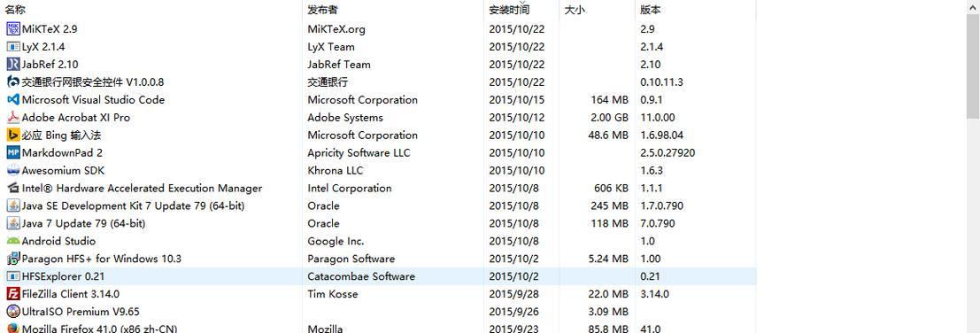Click the MarkdownPad 2 icon
Viewport: 980px width, 333px height.
click(x=13, y=152)
